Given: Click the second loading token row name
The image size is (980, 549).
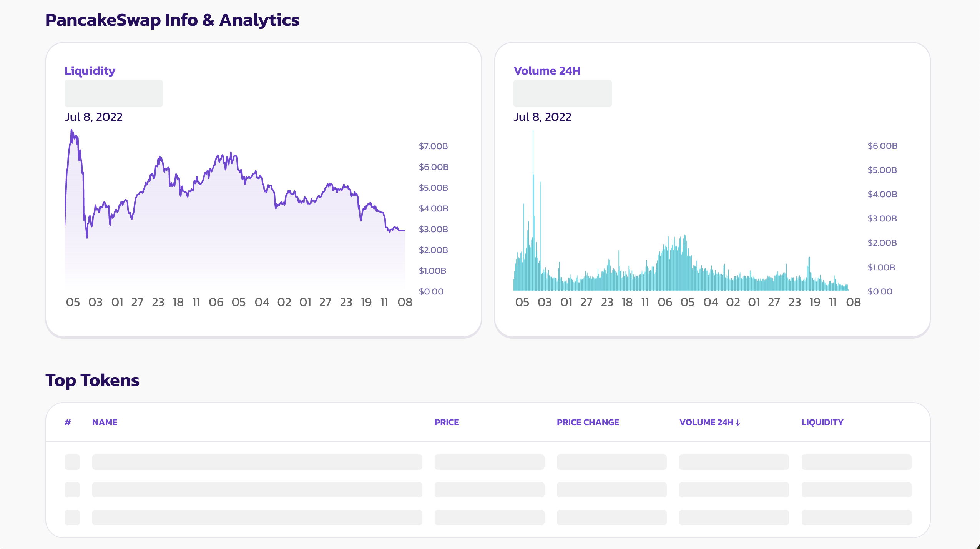Looking at the screenshot, I should coord(257,489).
